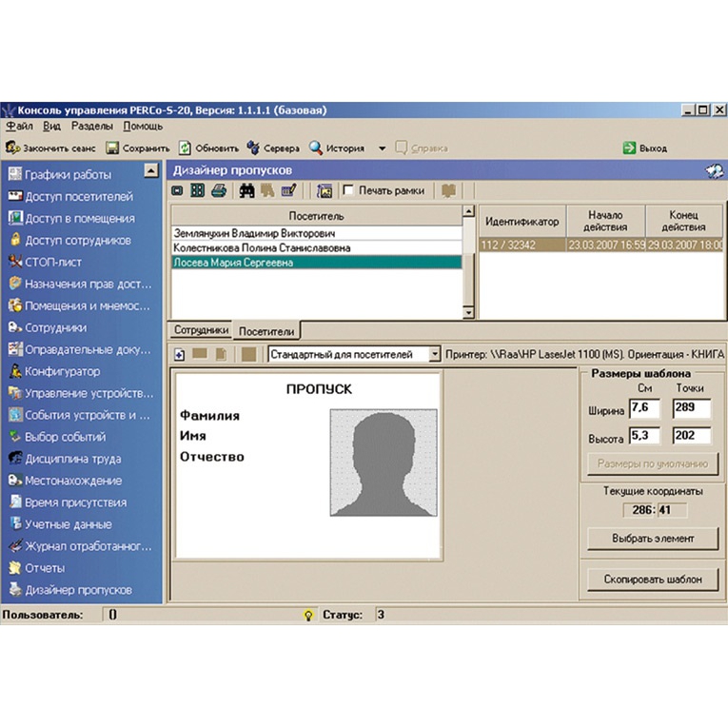Click the Скопировать шаблон button
Image resolution: width=728 pixels, height=728 pixels.
(653, 580)
